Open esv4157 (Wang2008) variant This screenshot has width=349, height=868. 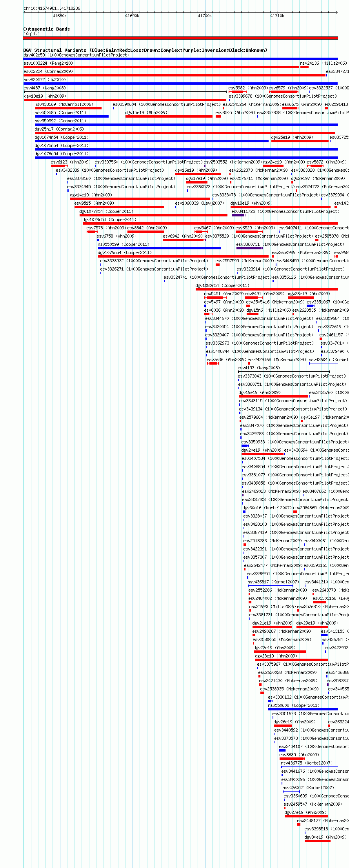pyautogui.click(x=259, y=368)
